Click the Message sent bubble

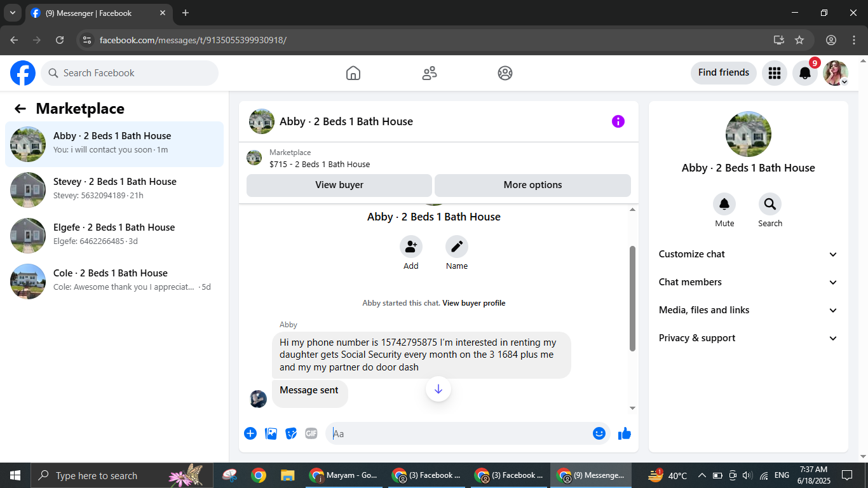click(310, 393)
